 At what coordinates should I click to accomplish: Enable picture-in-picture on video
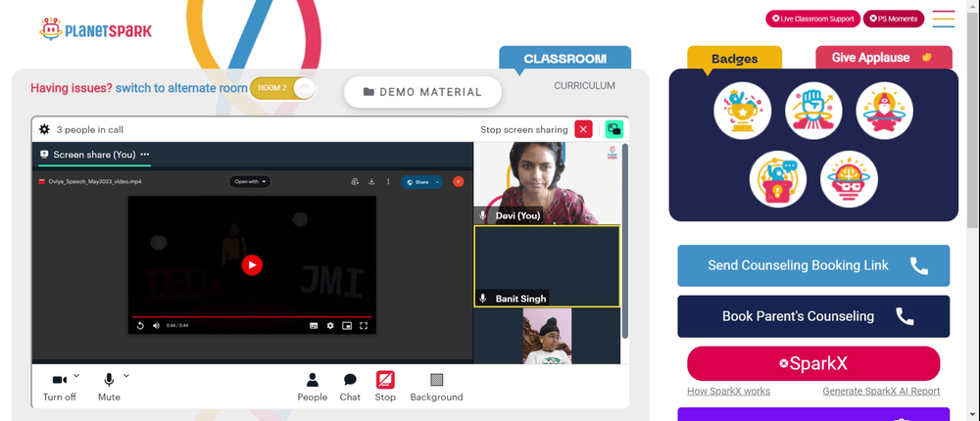point(347,325)
